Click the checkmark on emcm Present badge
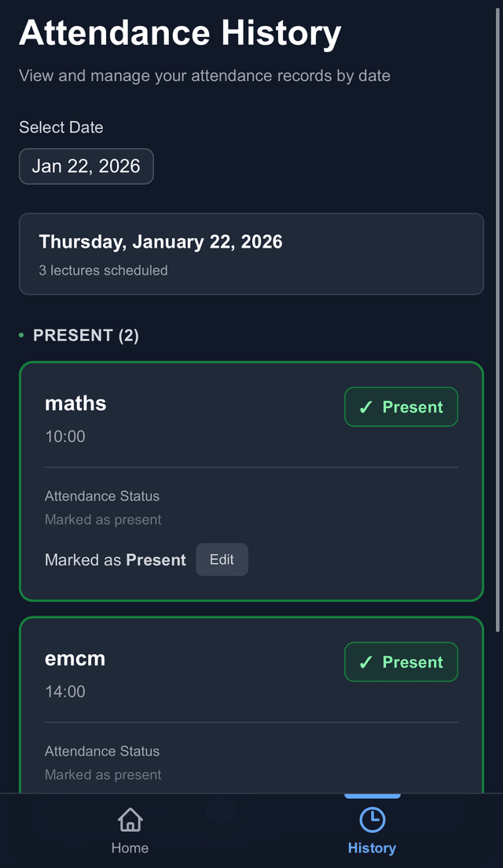Image resolution: width=503 pixels, height=868 pixels. (x=365, y=661)
